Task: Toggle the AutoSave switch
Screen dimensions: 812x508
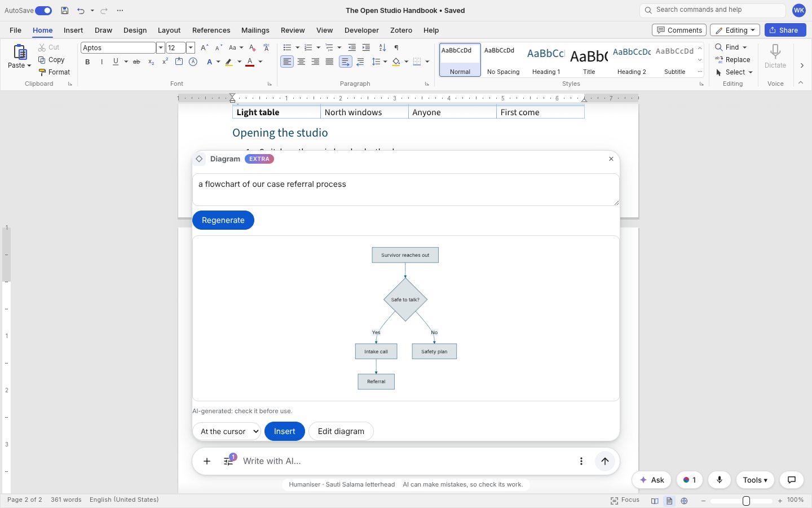Action: 43,10
